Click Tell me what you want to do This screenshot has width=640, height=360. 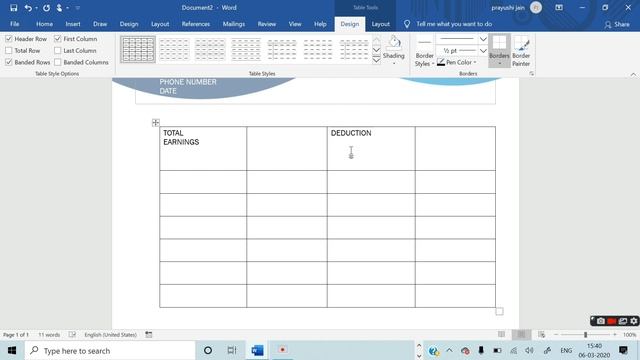(454, 24)
